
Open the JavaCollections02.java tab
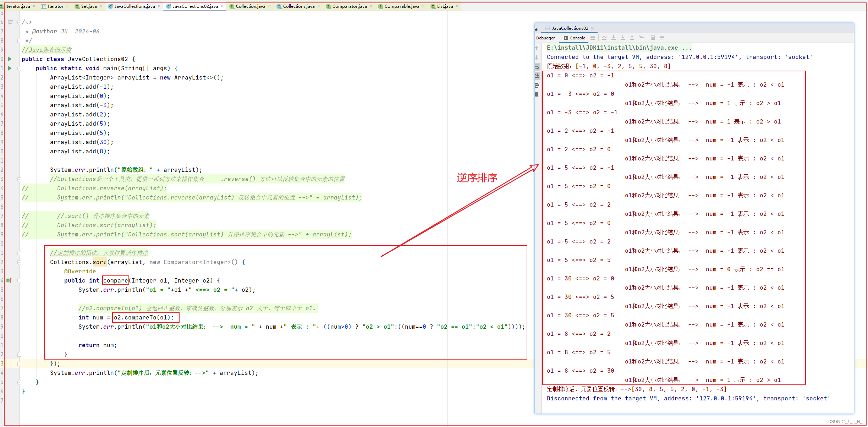click(198, 5)
